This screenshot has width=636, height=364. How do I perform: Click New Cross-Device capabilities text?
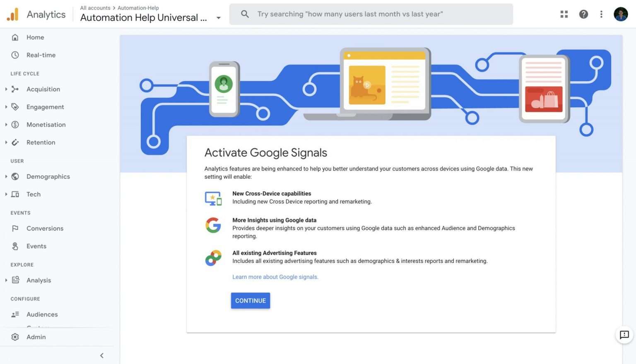[x=272, y=193]
